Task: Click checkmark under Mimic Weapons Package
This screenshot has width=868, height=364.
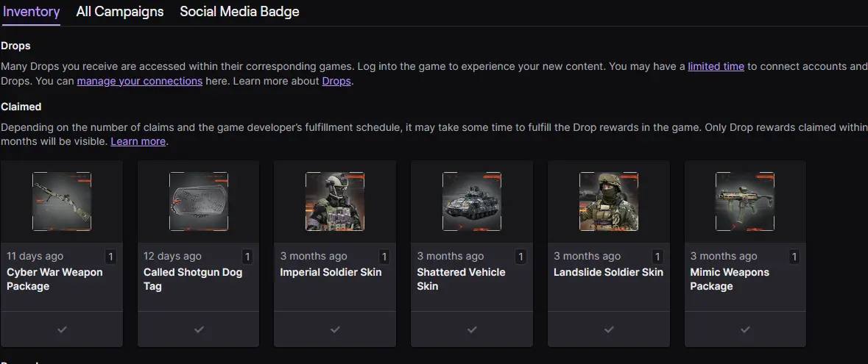Action: (x=745, y=329)
